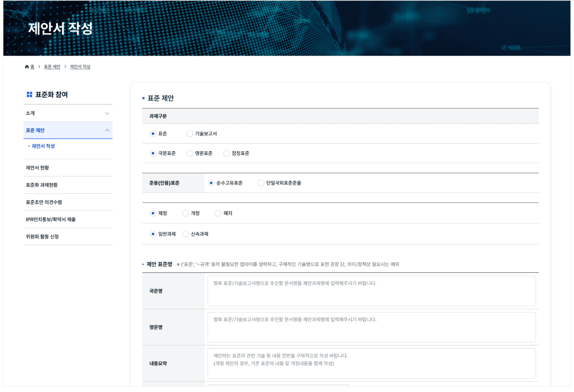This screenshot has width=574, height=392.
Task: Choose the 잠정표준 radio option
Action: (x=227, y=153)
